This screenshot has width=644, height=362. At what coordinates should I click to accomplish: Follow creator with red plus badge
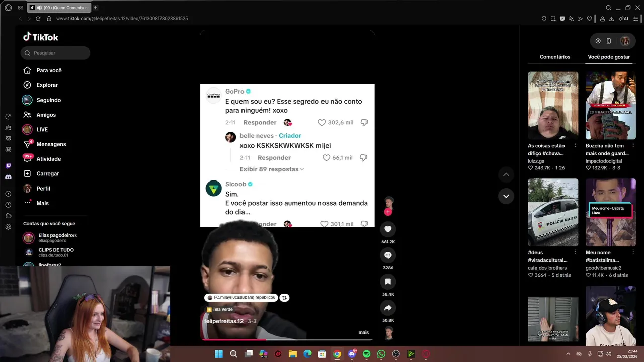(388, 212)
